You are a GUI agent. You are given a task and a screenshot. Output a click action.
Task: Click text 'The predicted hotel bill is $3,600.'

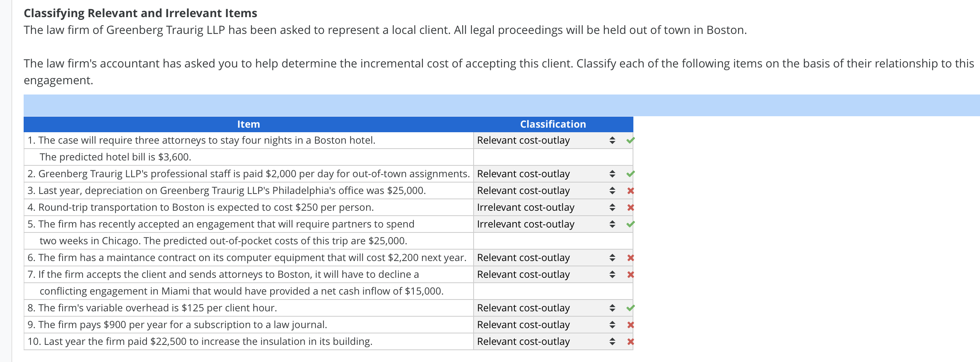click(x=116, y=157)
